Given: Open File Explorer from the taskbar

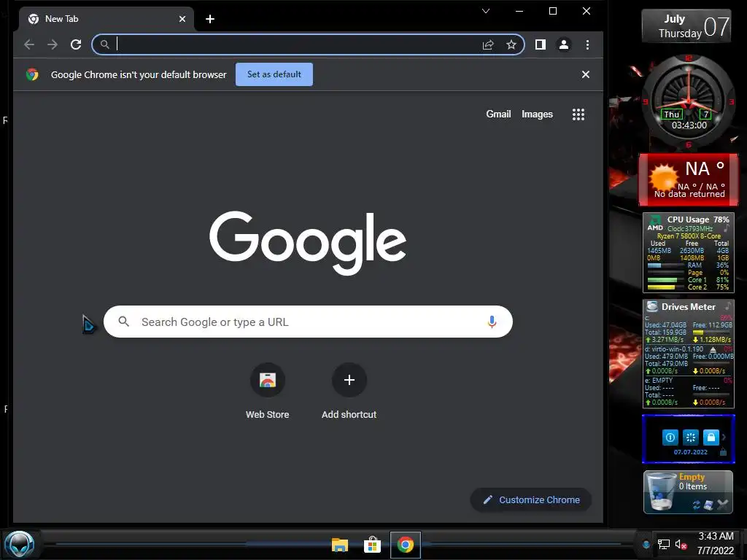Looking at the screenshot, I should coord(340,545).
